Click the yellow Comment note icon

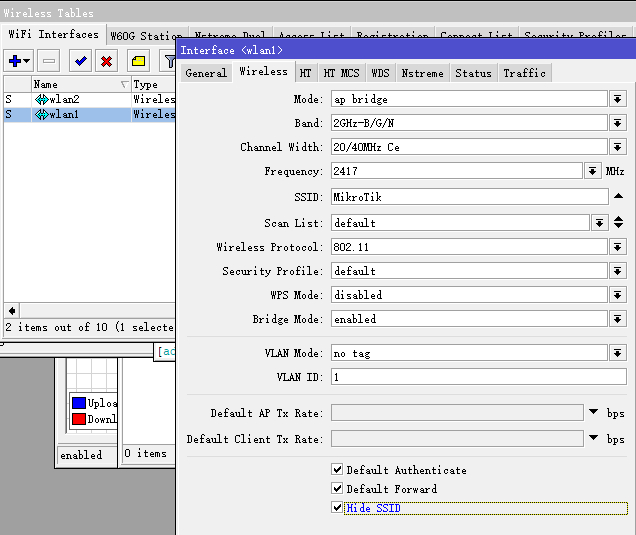[x=138, y=61]
